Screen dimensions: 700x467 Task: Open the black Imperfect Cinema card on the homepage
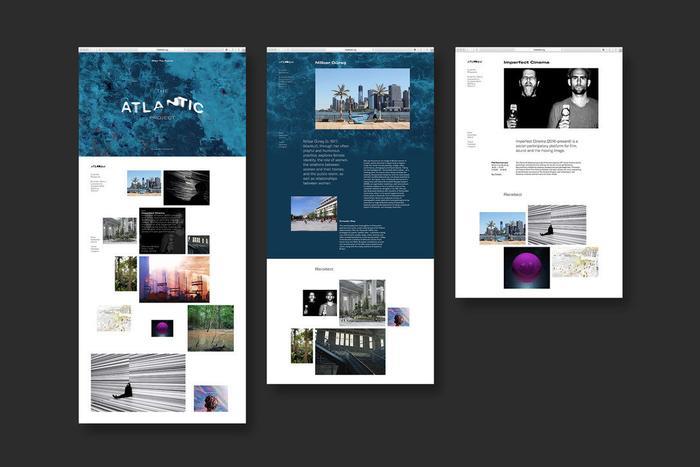pyautogui.click(x=162, y=230)
